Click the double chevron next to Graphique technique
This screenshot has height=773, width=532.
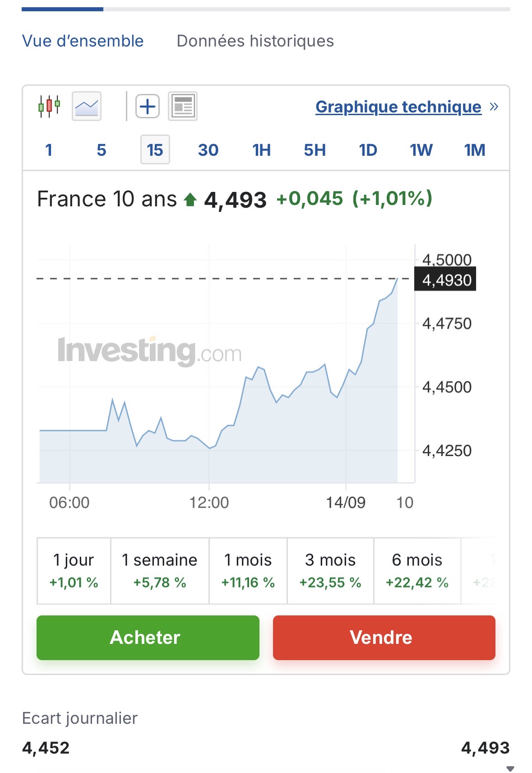[x=494, y=107]
